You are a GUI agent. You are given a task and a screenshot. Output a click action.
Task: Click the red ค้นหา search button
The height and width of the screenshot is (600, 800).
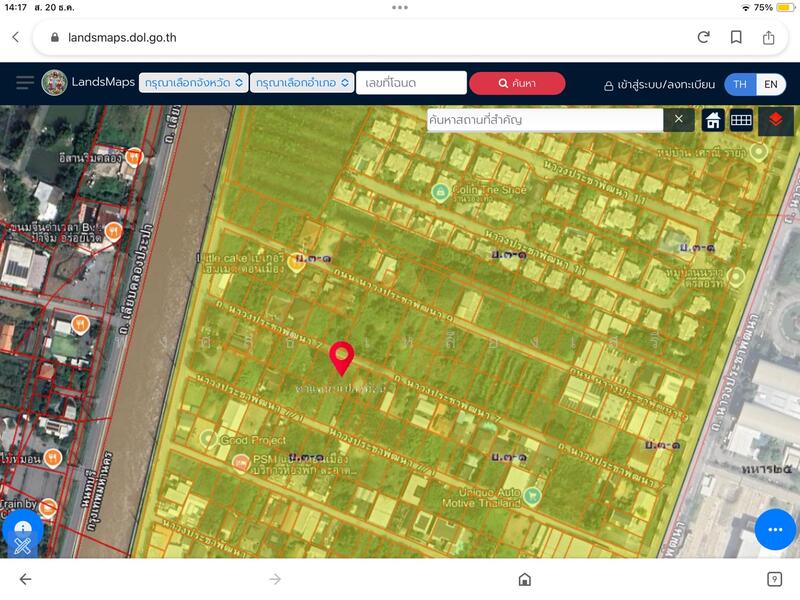coord(516,83)
